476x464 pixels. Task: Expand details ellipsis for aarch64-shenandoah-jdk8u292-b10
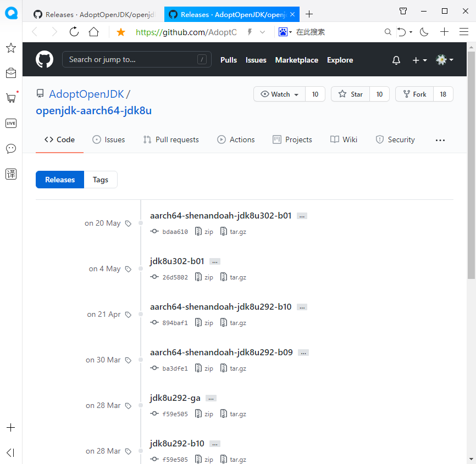pyautogui.click(x=302, y=307)
